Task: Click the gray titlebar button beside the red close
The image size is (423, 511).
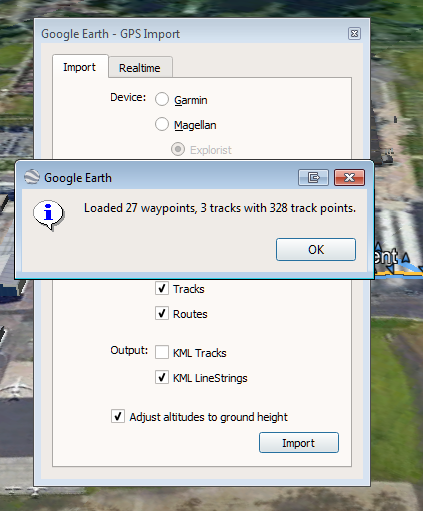Action: pos(313,177)
